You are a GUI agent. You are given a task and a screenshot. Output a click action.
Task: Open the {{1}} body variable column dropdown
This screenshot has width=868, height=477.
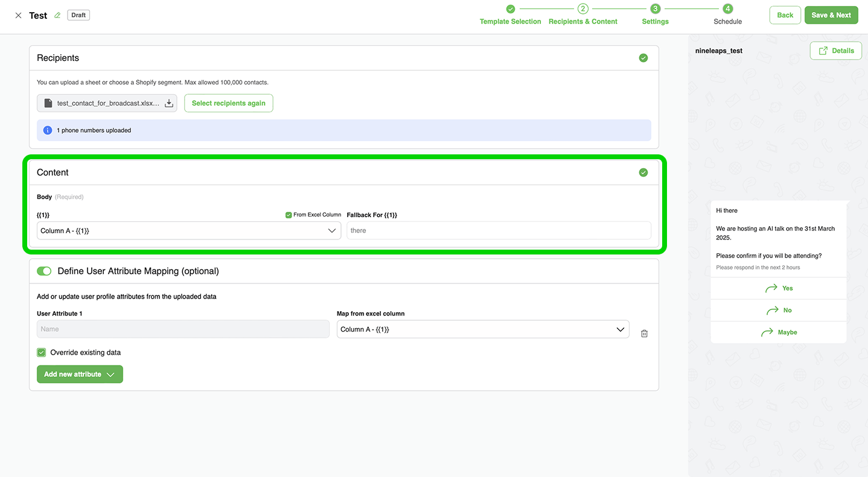tap(189, 231)
